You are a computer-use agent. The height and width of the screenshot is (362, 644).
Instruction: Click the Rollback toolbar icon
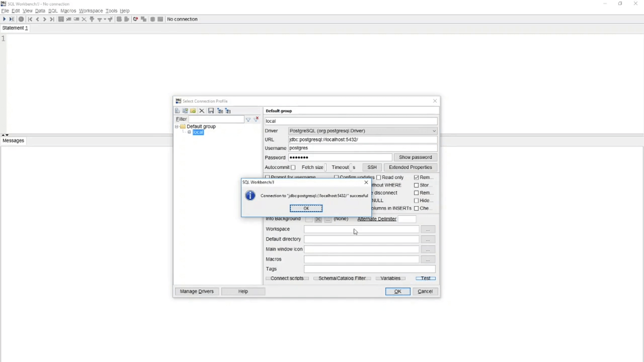pyautogui.click(x=126, y=19)
